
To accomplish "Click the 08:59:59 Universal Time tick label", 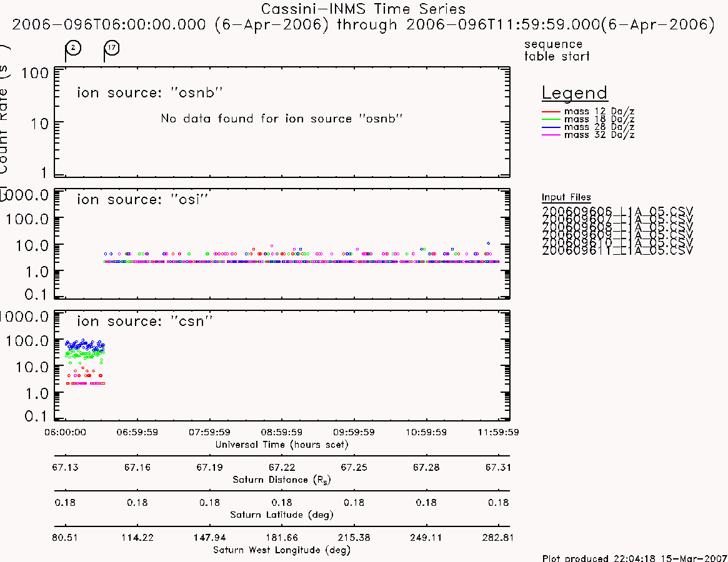I will (x=281, y=432).
